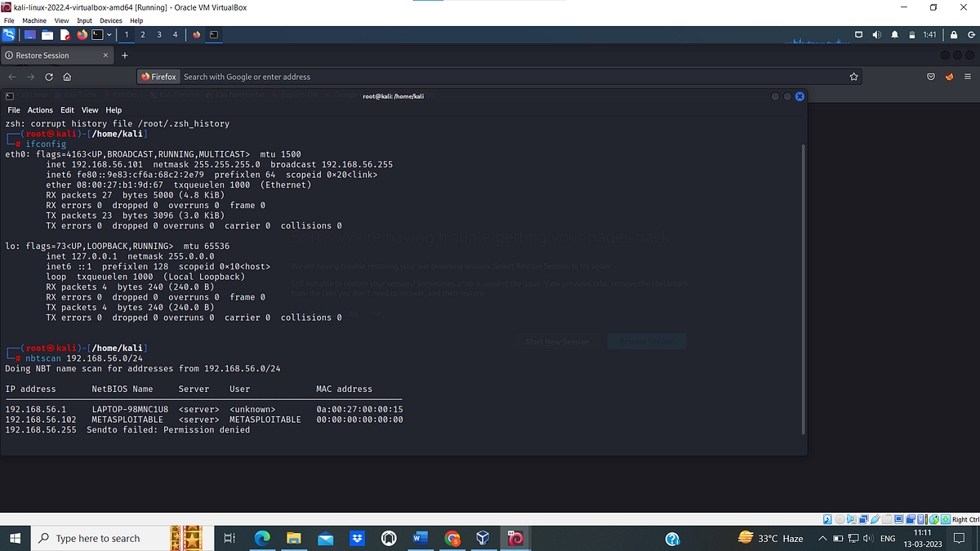Launch the terminal emulator from the Kali panel

[97, 34]
